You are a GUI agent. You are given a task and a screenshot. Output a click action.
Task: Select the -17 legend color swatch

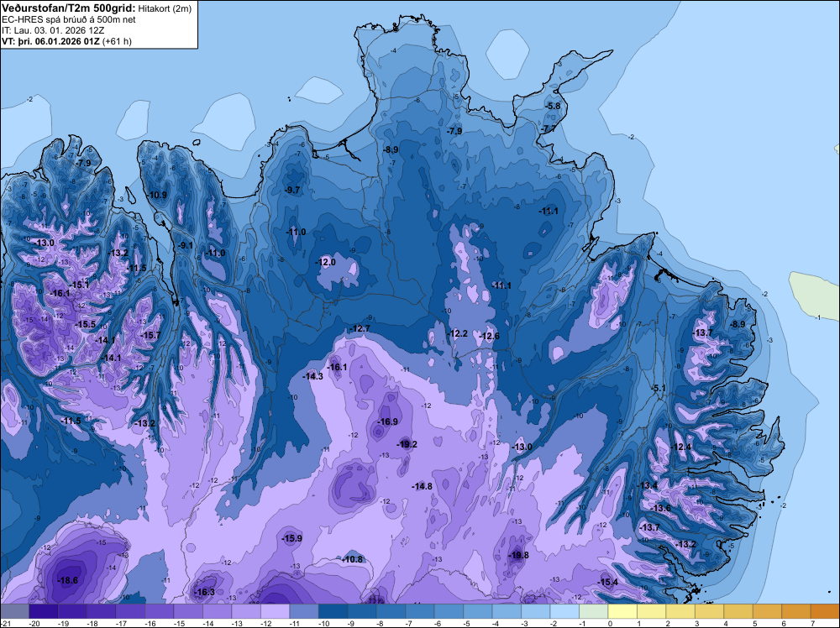[130, 611]
